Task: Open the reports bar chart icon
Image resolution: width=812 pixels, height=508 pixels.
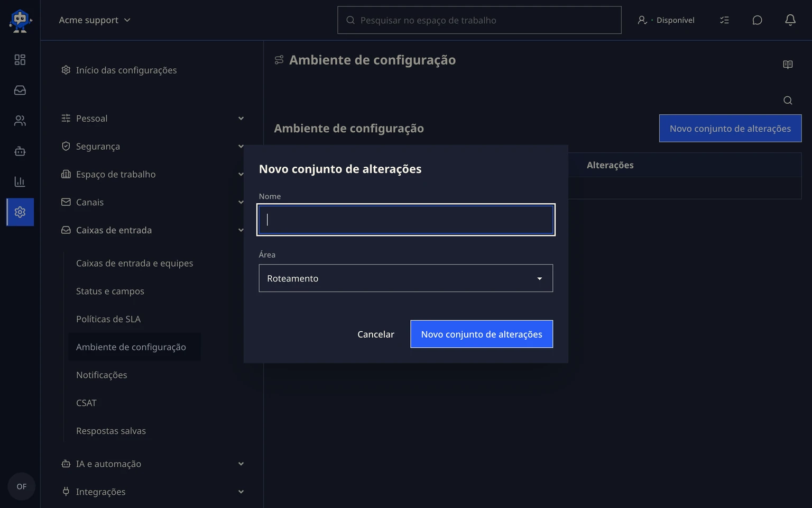Action: coord(20,182)
